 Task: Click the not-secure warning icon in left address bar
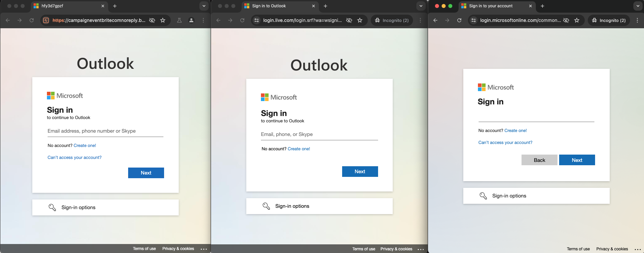coord(46,20)
